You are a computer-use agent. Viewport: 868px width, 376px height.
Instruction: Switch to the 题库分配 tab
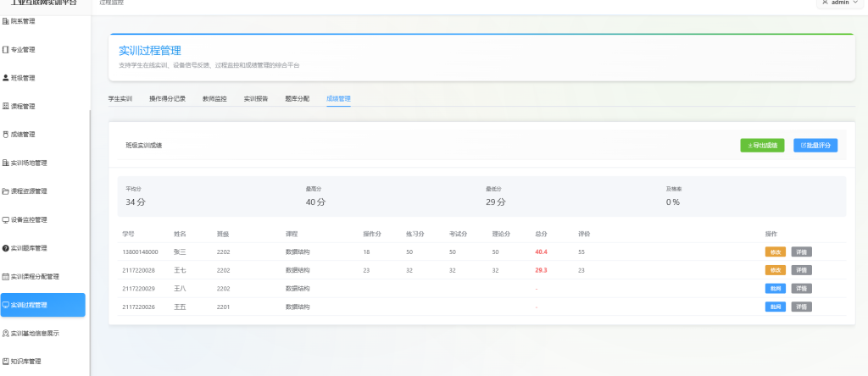298,99
